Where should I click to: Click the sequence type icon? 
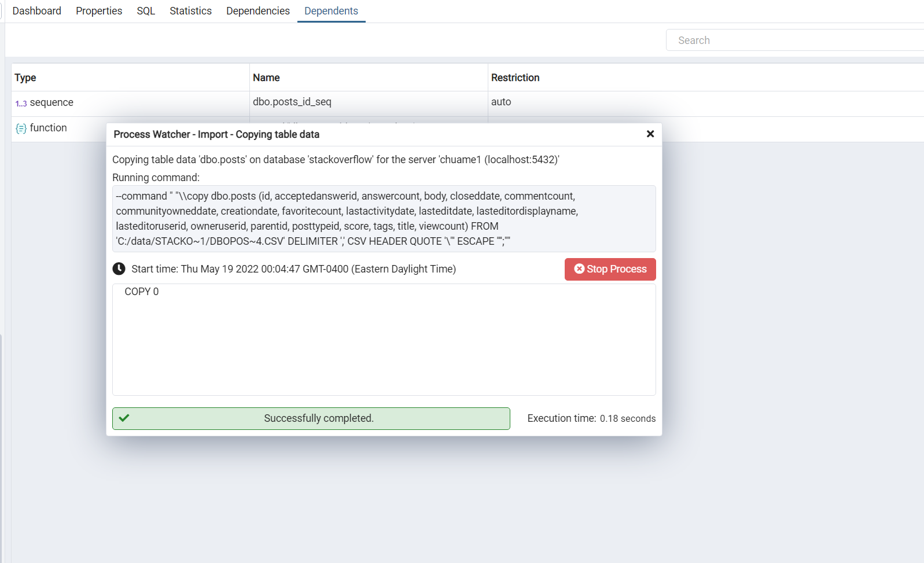21,103
